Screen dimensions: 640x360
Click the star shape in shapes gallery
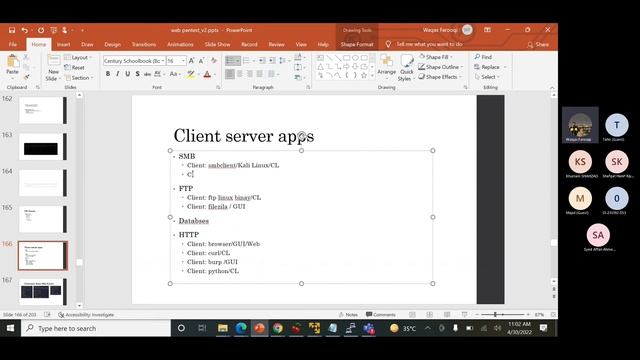click(x=364, y=76)
